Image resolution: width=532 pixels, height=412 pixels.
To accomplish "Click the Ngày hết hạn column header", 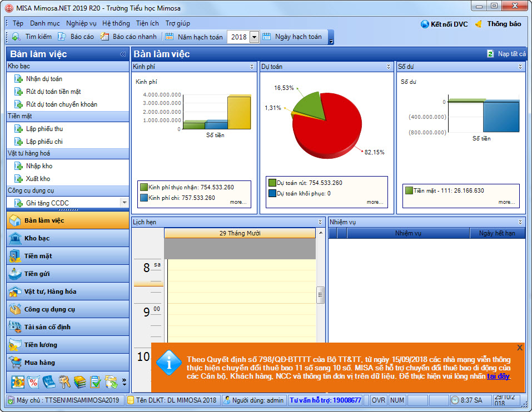I will pos(497,233).
